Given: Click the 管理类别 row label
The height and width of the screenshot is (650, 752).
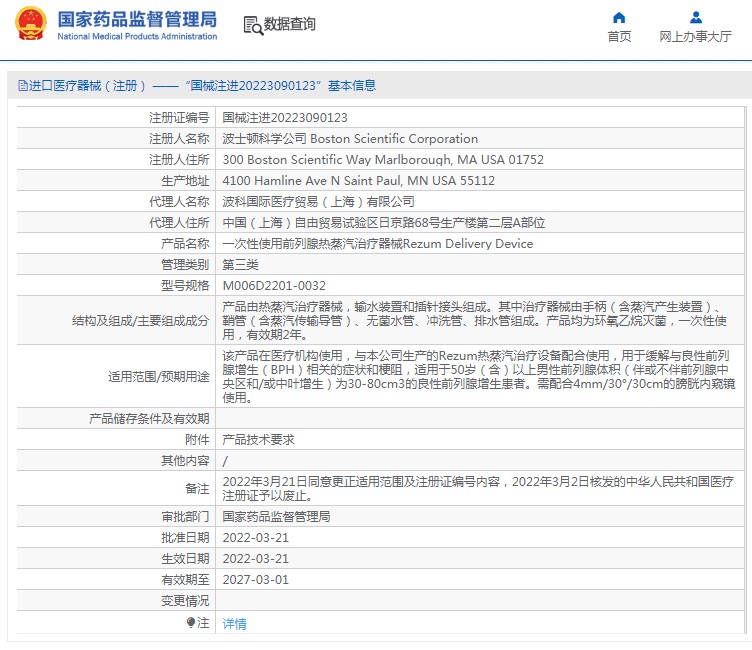Looking at the screenshot, I should (x=185, y=265).
